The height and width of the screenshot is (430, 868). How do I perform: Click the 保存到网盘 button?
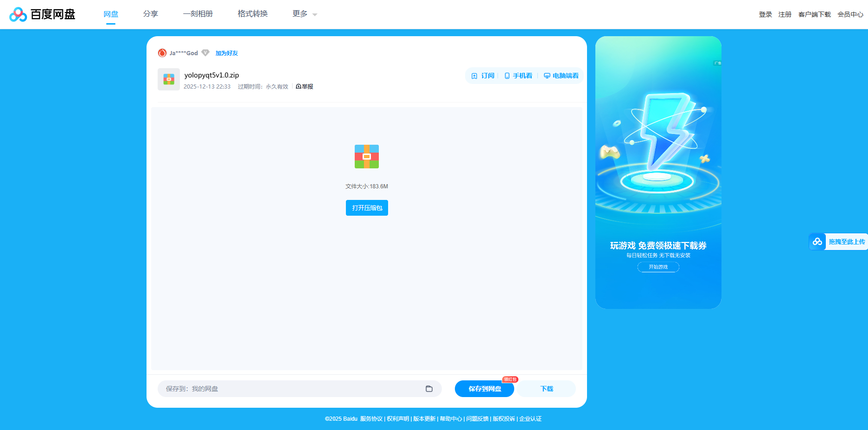click(485, 389)
